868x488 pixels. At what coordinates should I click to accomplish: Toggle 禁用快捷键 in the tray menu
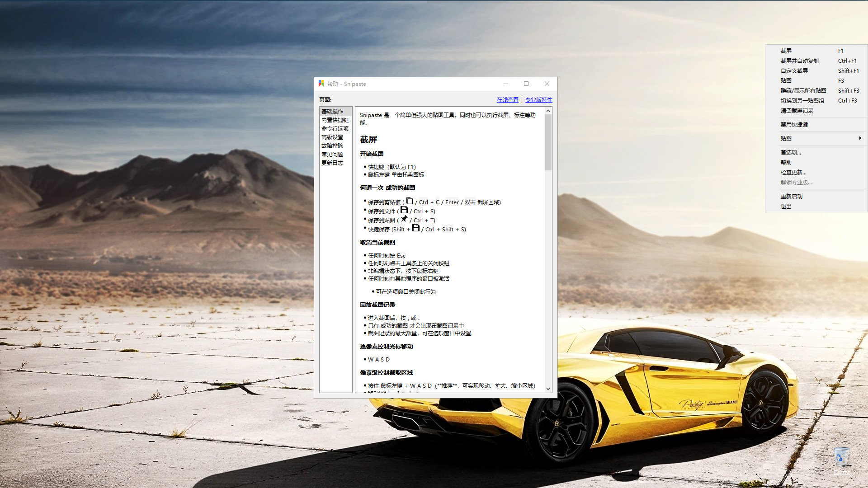[x=794, y=125]
